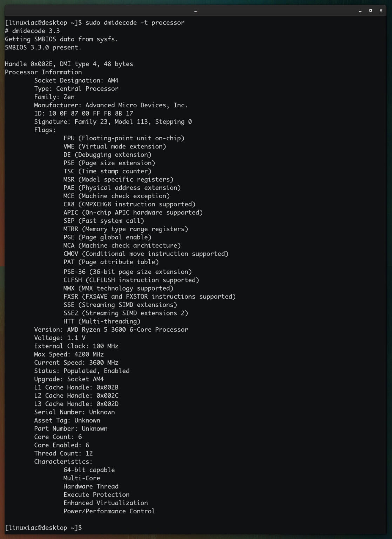
Task: Click the L3 Cache Handle line
Action: (x=76, y=404)
